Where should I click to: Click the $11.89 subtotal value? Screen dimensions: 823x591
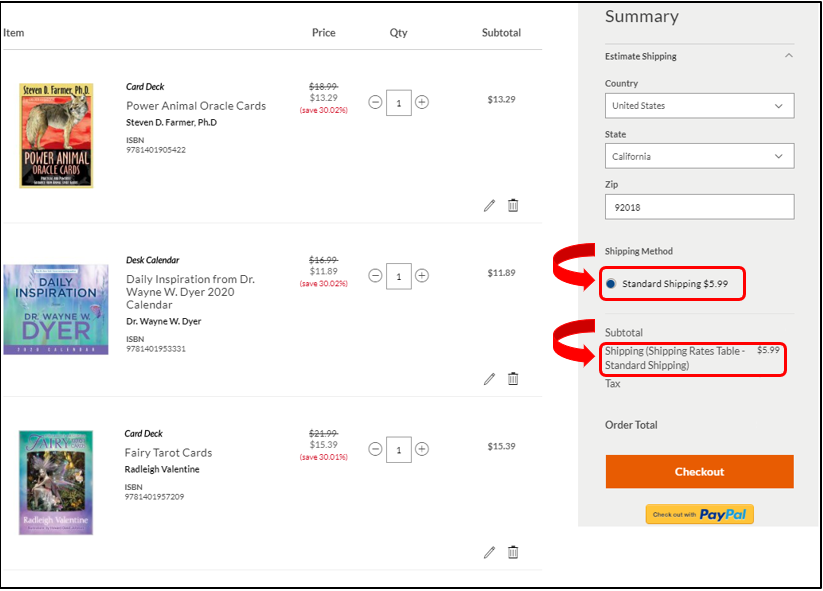point(501,273)
